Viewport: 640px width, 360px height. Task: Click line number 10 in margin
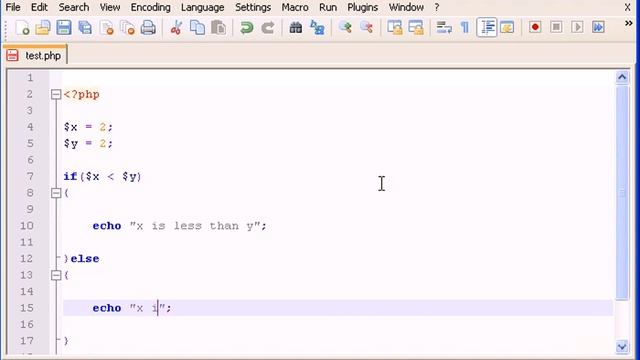point(27,226)
